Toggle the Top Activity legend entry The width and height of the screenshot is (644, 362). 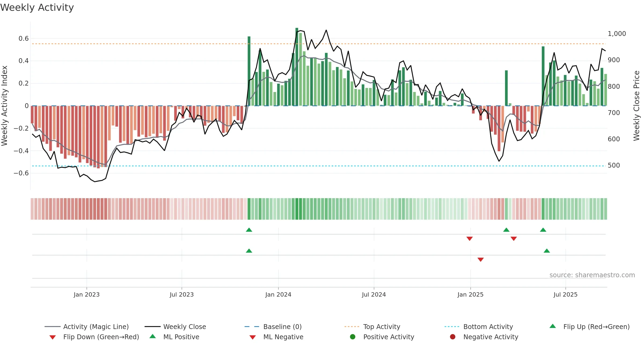(x=372, y=327)
